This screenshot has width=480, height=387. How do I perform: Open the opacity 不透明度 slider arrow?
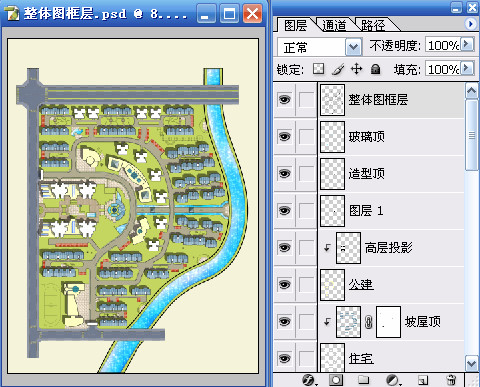coord(467,44)
